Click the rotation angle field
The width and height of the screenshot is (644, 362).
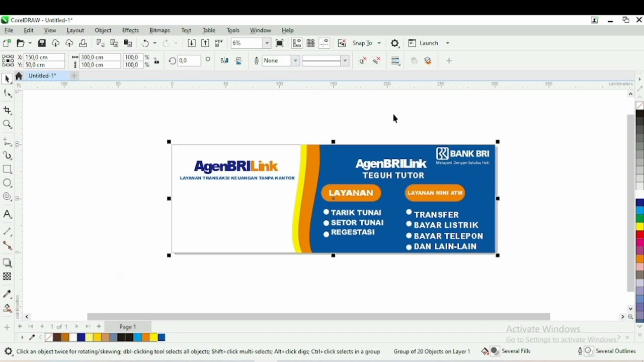tap(189, 61)
